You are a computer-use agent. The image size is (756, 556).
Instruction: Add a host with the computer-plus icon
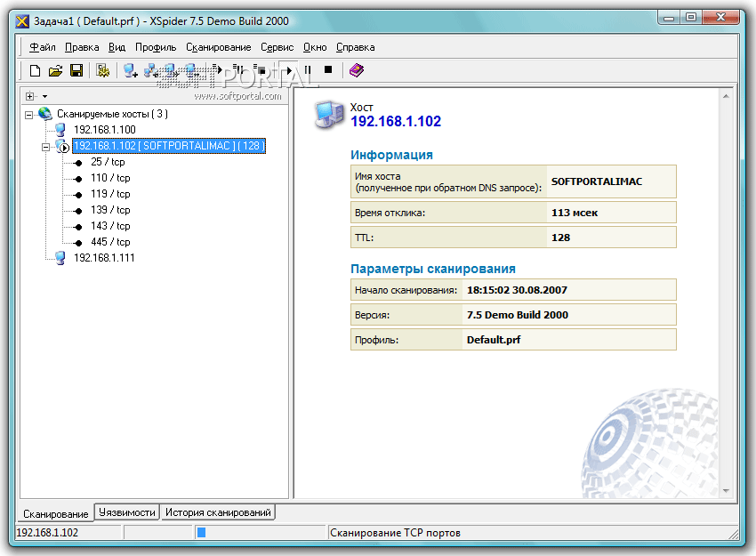130,70
